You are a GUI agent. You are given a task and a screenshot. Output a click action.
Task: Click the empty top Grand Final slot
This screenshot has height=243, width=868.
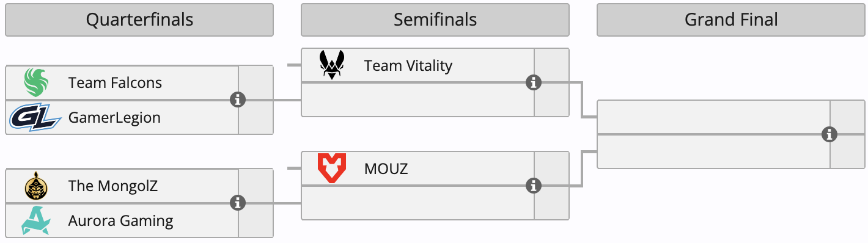point(714,117)
